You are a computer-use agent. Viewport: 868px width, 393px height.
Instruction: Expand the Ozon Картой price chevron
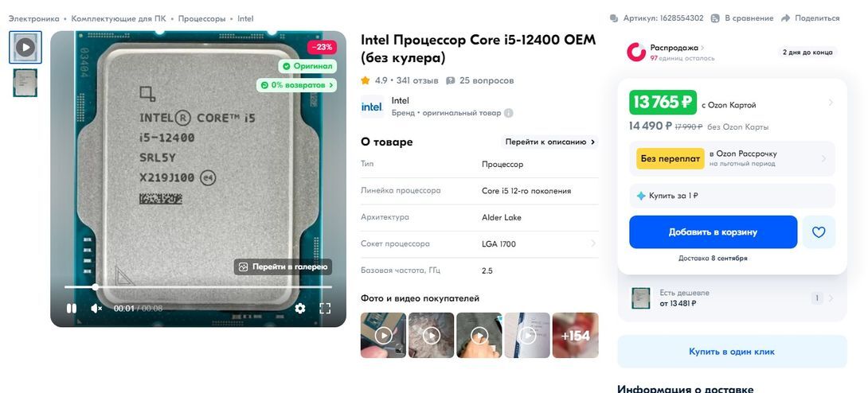pyautogui.click(x=831, y=103)
